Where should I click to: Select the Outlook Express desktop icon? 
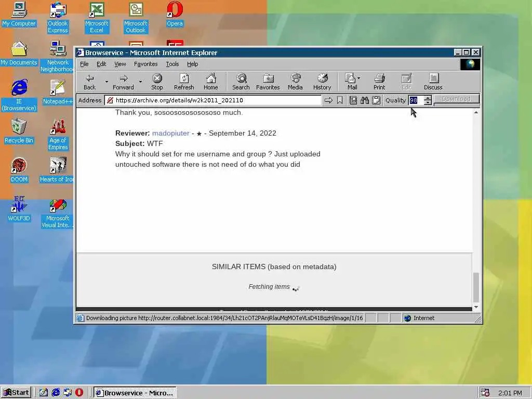coord(58,18)
